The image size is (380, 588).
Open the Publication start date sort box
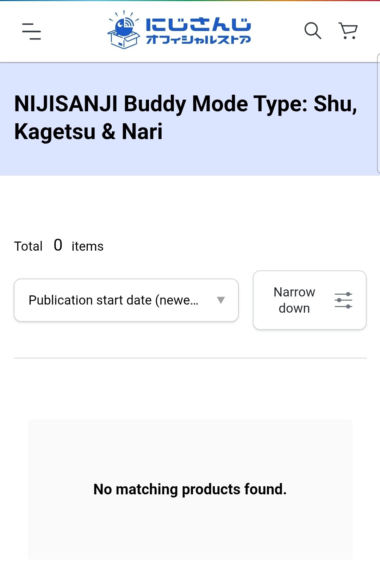click(x=126, y=300)
